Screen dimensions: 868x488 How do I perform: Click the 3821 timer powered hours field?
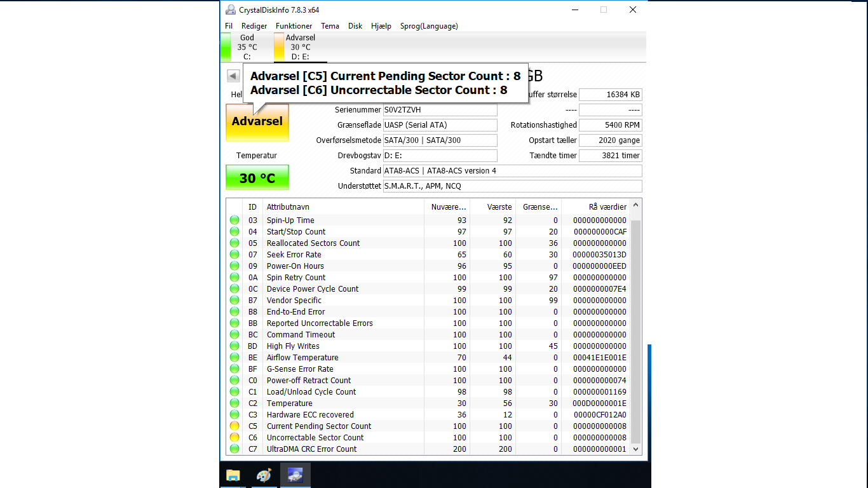pyautogui.click(x=611, y=156)
